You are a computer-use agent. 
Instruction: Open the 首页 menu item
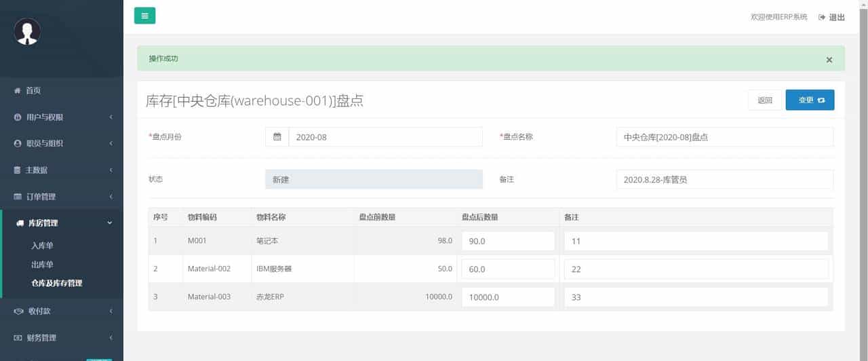click(x=62, y=90)
